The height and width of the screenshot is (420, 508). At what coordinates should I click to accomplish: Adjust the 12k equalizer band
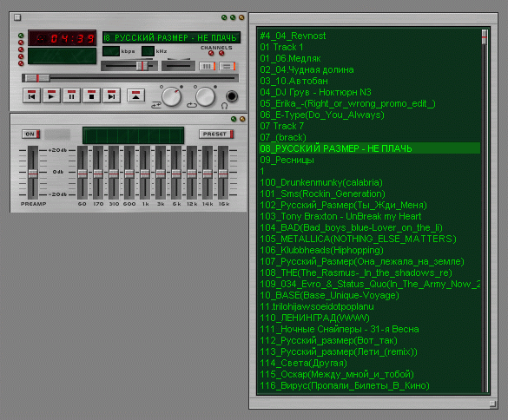(192, 173)
